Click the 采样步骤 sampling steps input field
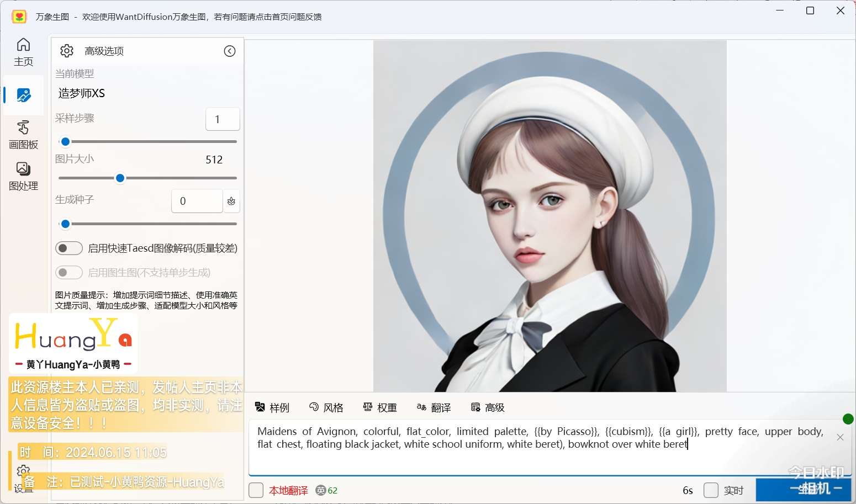The height and width of the screenshot is (504, 856). 223,119
